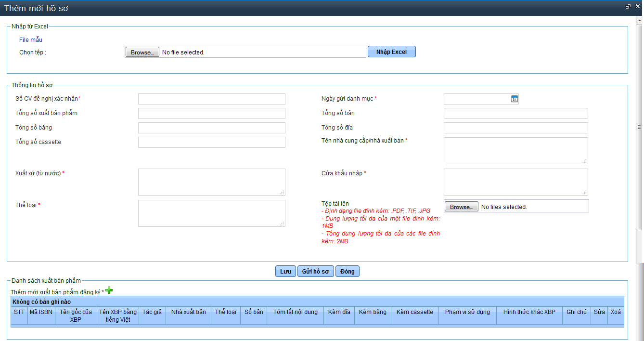Select the Cửa khẩu nhập textarea
This screenshot has width=644, height=341.
point(515,182)
